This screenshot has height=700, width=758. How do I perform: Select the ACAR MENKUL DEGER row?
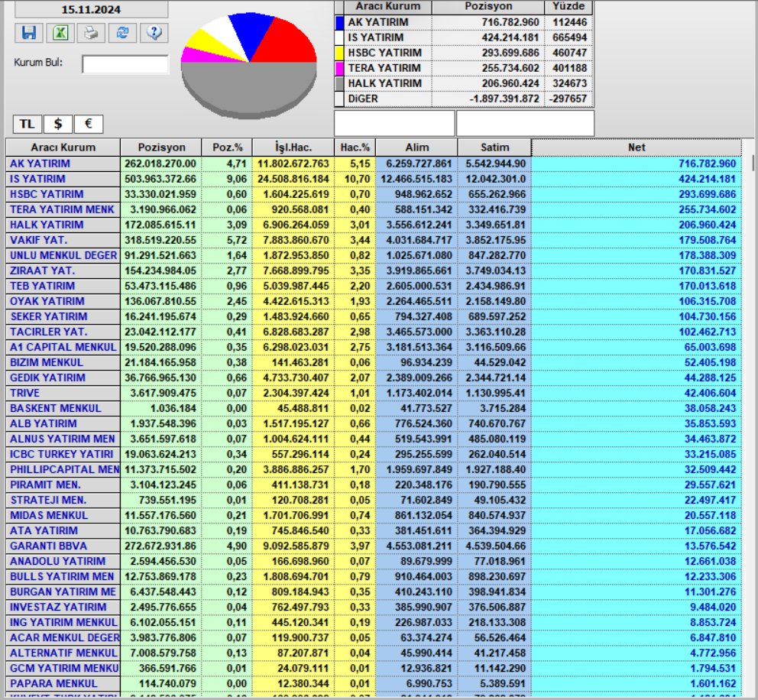(373, 639)
